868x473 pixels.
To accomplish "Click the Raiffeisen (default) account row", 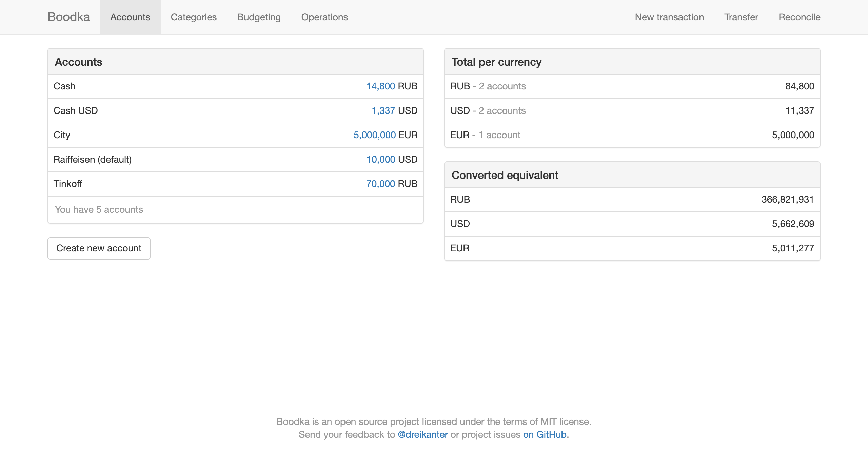I will pos(93,159).
